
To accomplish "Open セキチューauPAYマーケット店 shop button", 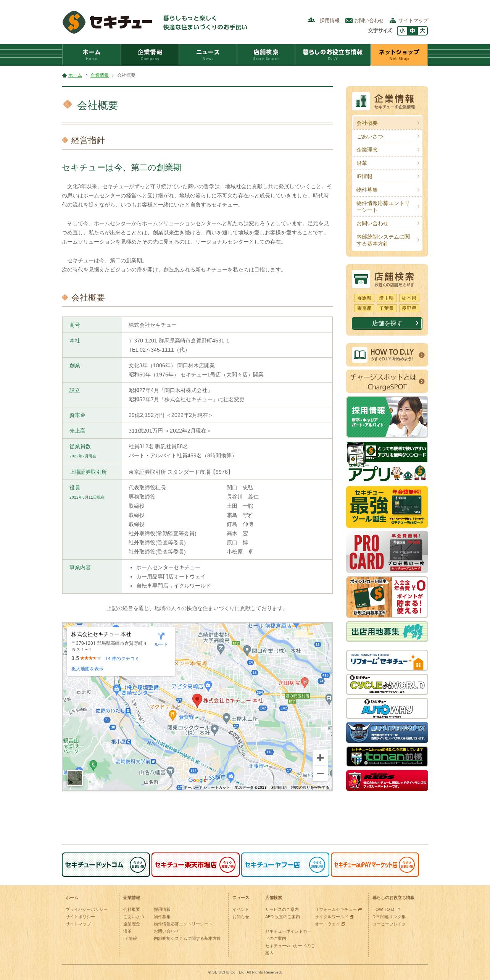I will pyautogui.click(x=375, y=864).
